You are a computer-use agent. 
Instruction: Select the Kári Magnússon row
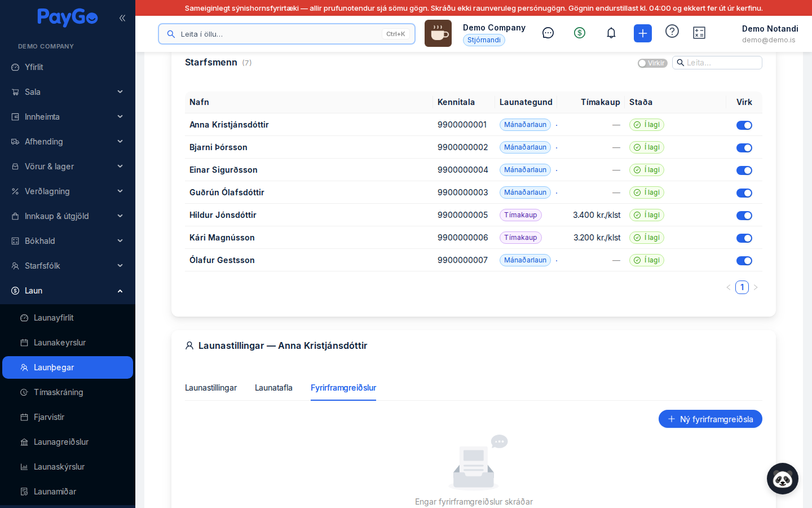point(474,238)
